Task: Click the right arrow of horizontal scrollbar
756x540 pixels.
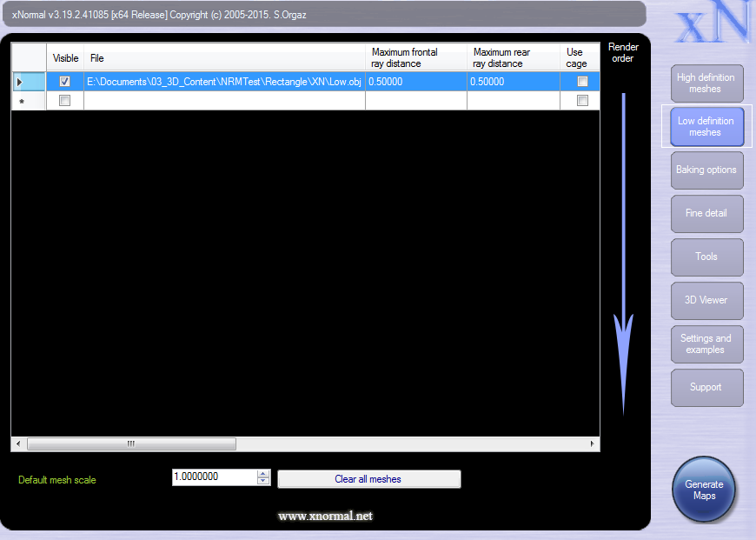Action: click(x=592, y=443)
